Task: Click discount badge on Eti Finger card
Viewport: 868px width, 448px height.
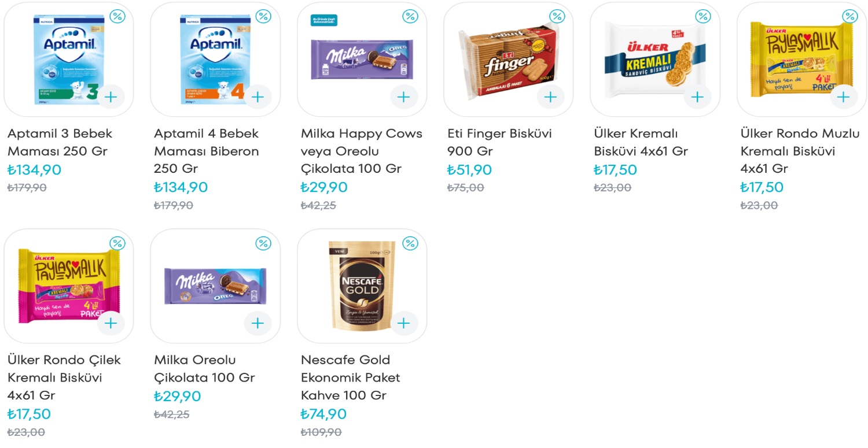Action: [x=557, y=16]
